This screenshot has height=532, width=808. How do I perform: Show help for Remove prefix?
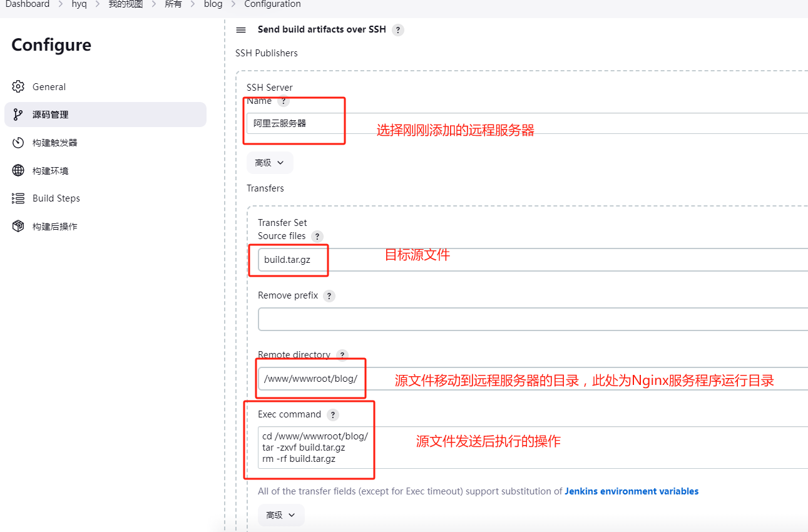click(329, 295)
